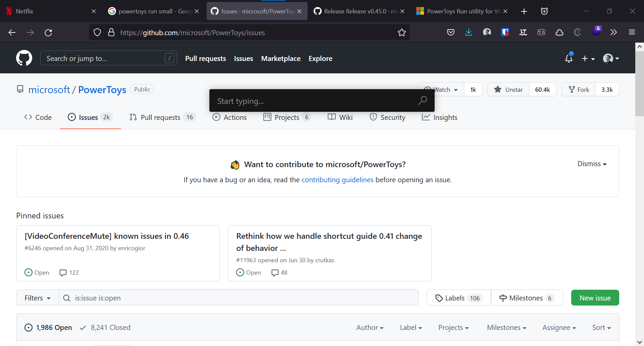The image size is (644, 346).
Task: Click the repository icon beside microsoft
Action: (20, 89)
